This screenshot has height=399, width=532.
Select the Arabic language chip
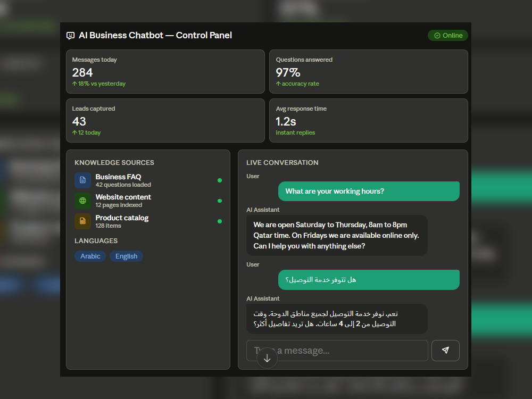pyautogui.click(x=90, y=256)
